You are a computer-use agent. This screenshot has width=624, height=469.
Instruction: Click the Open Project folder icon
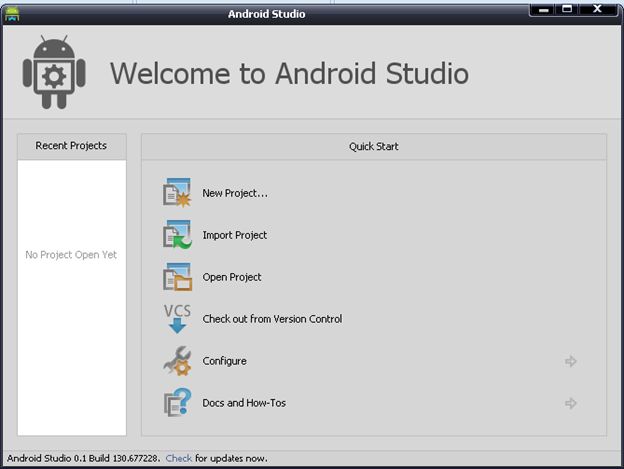click(x=177, y=277)
